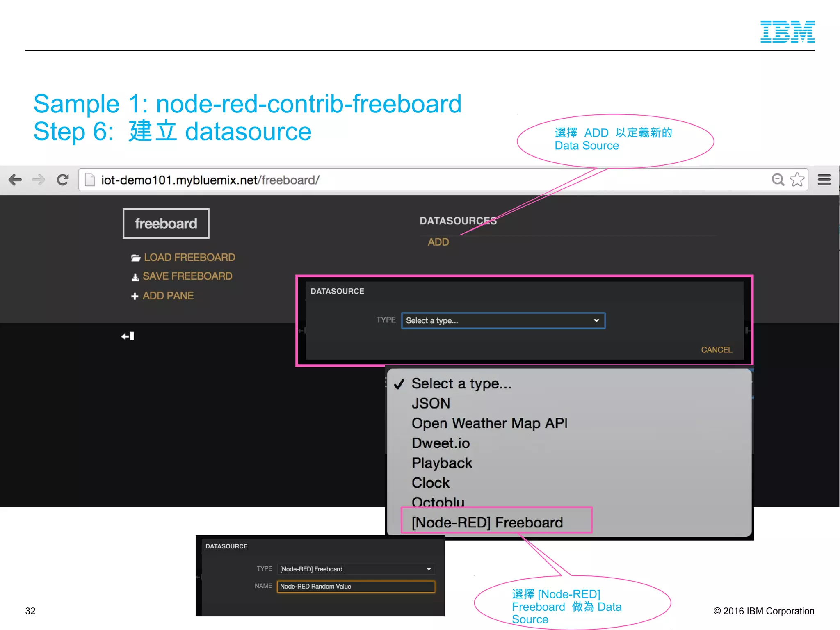Click the Add Pane plus icon
840x630 pixels.
[135, 296]
